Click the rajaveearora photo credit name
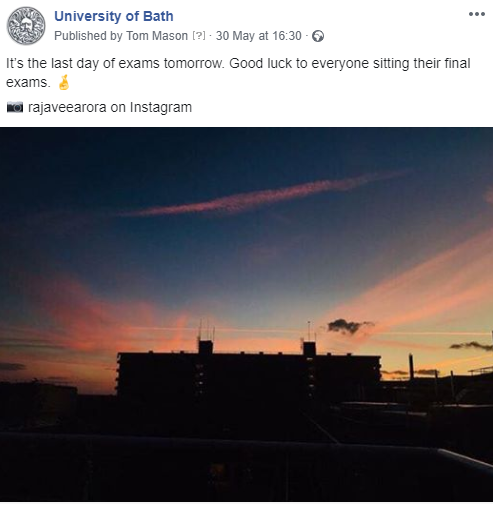 (67, 107)
